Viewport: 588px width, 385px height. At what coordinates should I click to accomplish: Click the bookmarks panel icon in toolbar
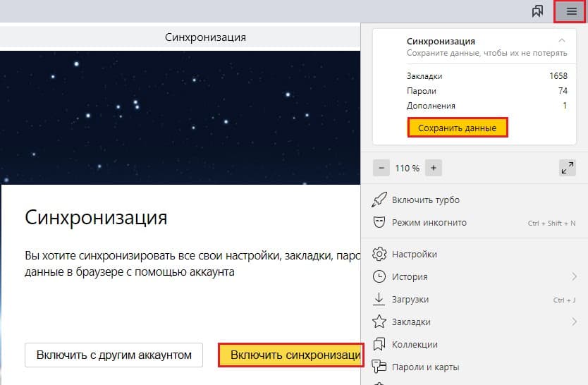pyautogui.click(x=538, y=11)
